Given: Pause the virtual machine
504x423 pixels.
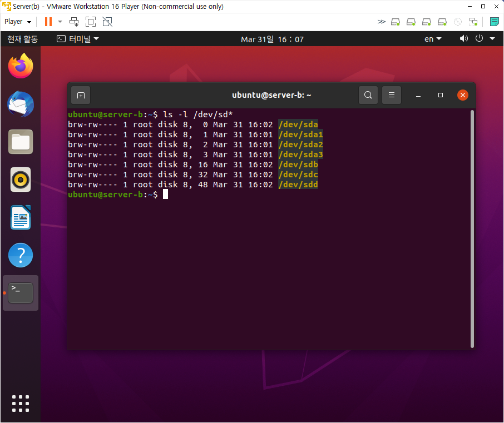Looking at the screenshot, I should (x=48, y=22).
